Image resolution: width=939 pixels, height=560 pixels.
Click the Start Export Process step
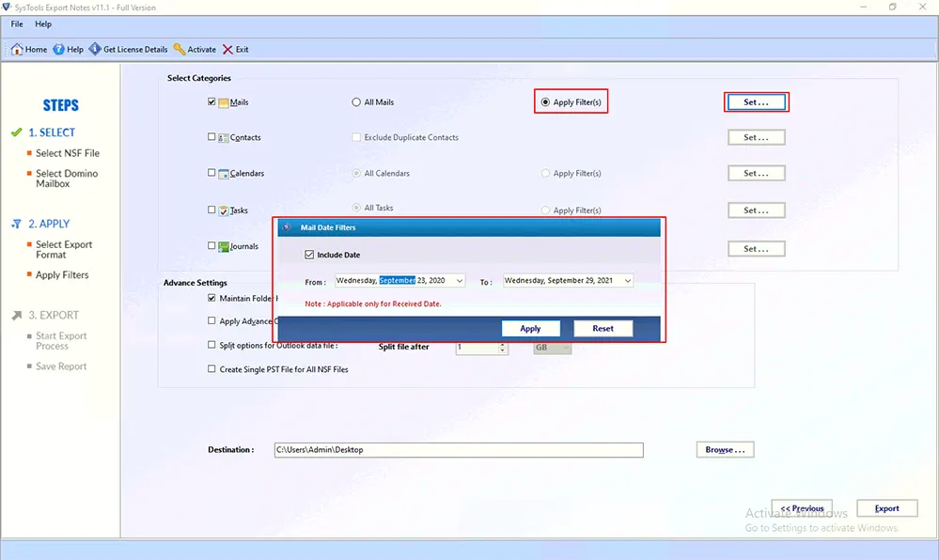click(x=61, y=341)
